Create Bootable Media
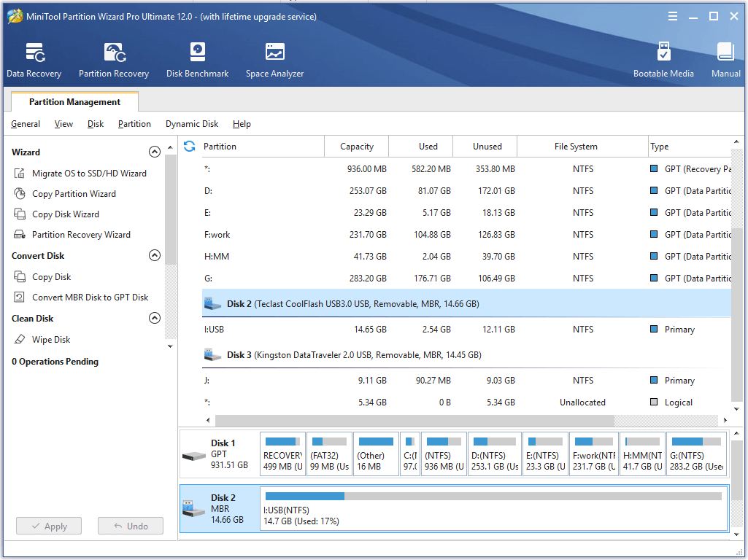748x560 pixels. pyautogui.click(x=663, y=60)
